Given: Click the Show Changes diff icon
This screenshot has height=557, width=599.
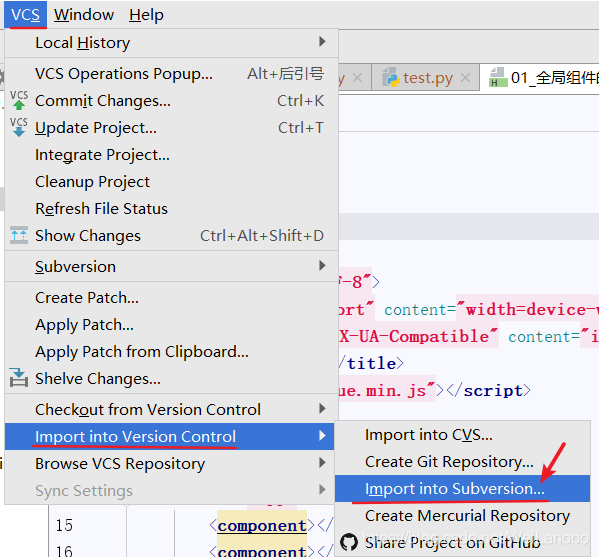Looking at the screenshot, I should [x=19, y=235].
